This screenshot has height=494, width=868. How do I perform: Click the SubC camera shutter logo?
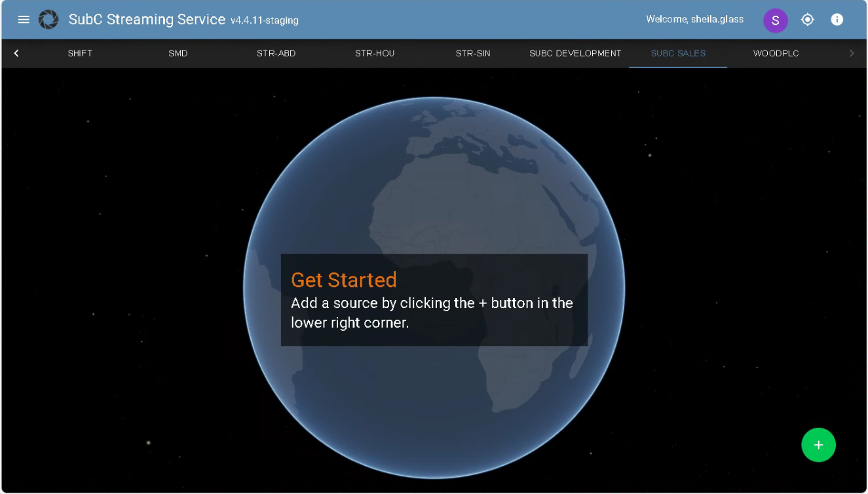(x=48, y=20)
